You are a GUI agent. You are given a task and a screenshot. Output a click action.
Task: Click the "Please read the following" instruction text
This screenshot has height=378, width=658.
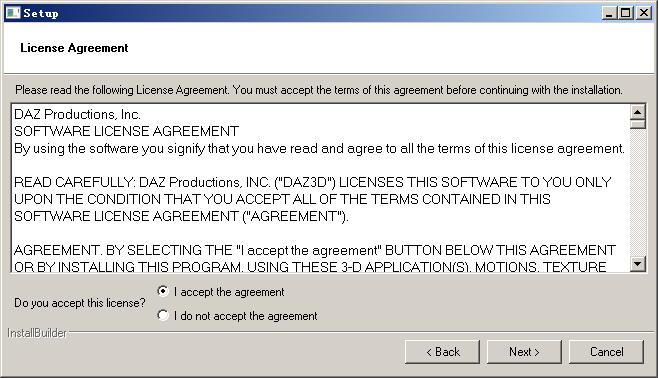pyautogui.click(x=319, y=90)
